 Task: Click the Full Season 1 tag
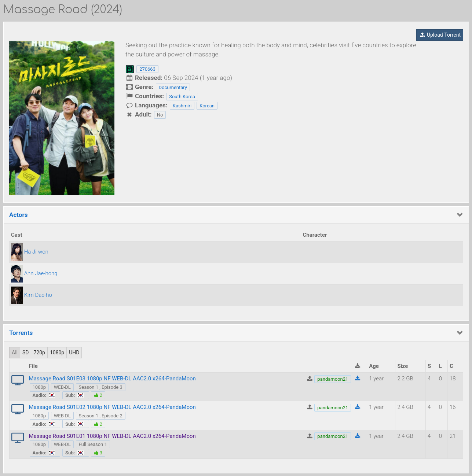(x=93, y=444)
